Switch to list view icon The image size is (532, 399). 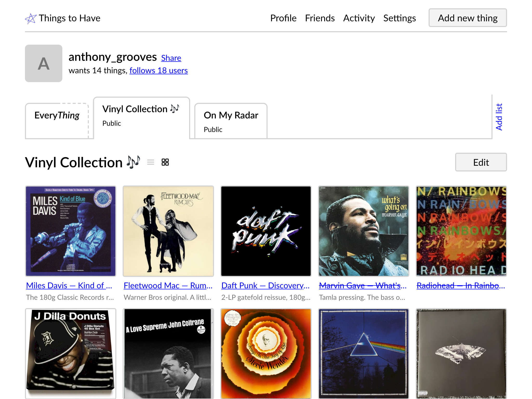click(151, 162)
